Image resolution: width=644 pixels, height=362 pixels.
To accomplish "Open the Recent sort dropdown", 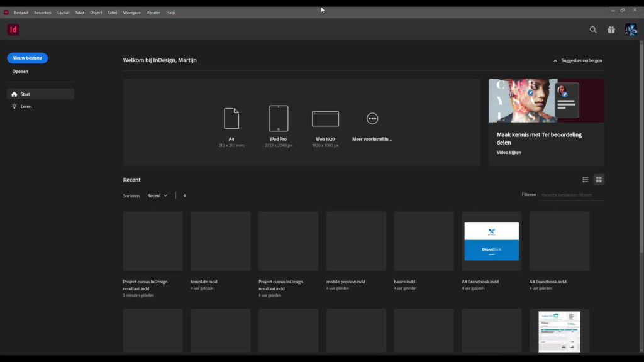I will coord(157,196).
